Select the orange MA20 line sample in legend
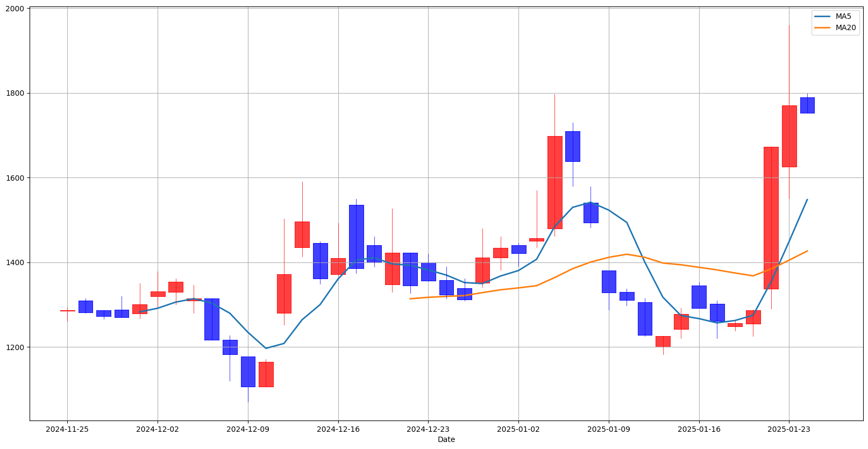The height and width of the screenshot is (449, 868). (823, 27)
